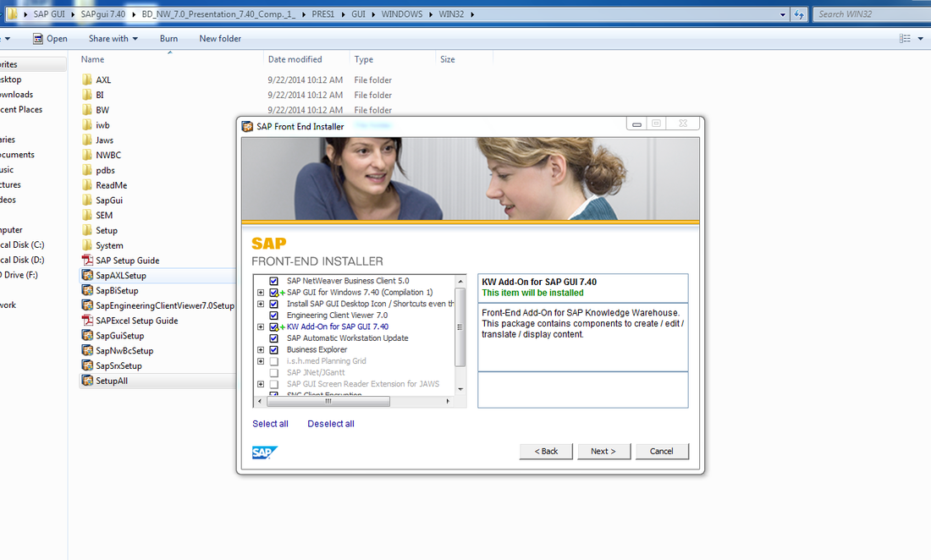931x560 pixels.
Task: Click the SetupAll installer icon
Action: pyautogui.click(x=87, y=381)
